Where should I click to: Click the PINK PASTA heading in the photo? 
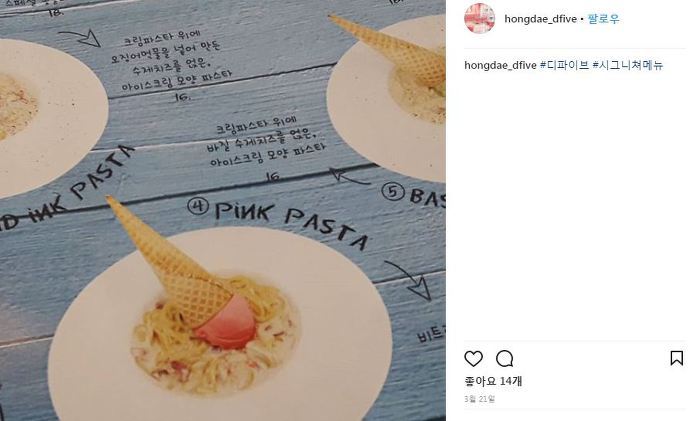click(291, 223)
